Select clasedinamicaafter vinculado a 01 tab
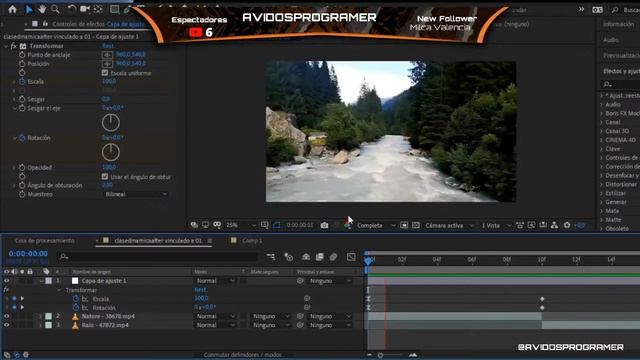The height and width of the screenshot is (360, 640). [x=158, y=241]
